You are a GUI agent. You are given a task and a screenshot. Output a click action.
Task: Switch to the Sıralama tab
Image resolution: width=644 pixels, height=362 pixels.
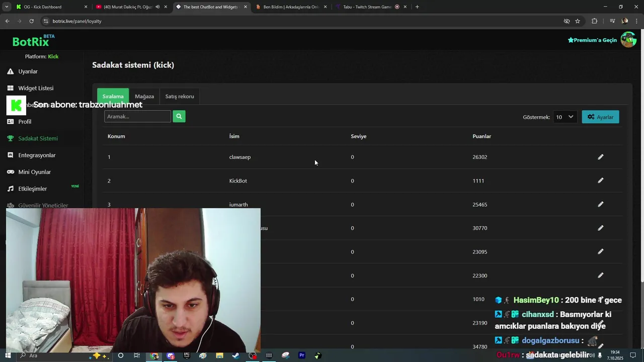click(113, 96)
